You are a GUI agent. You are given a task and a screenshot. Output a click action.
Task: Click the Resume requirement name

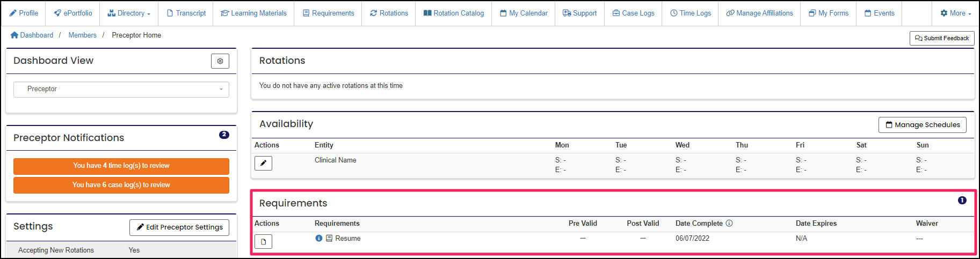348,239
